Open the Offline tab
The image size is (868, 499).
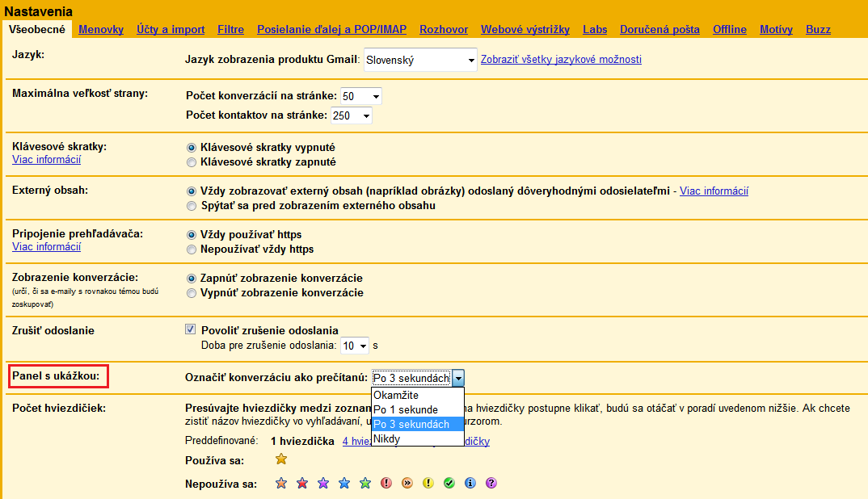(x=730, y=29)
